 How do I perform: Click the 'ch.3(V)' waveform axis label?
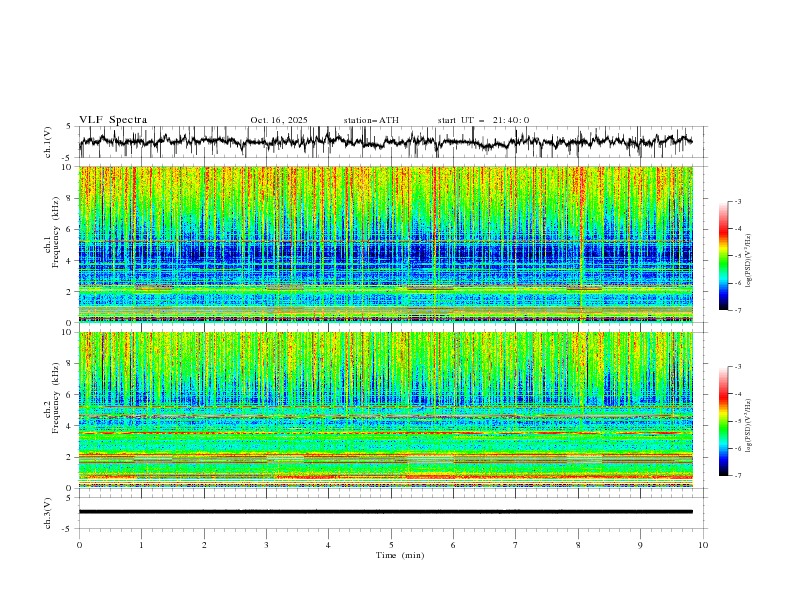click(x=48, y=513)
